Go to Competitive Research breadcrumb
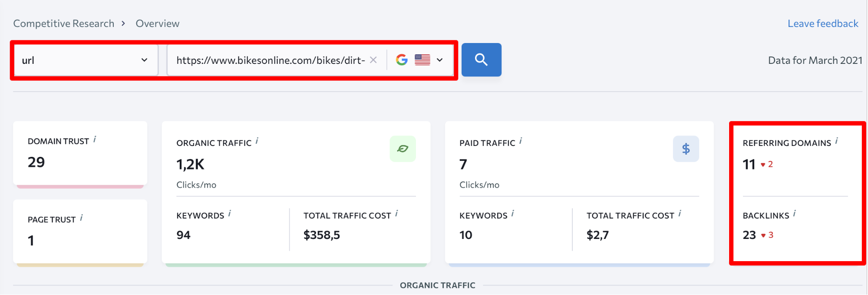Screen dimensions: 868x295 64,23
